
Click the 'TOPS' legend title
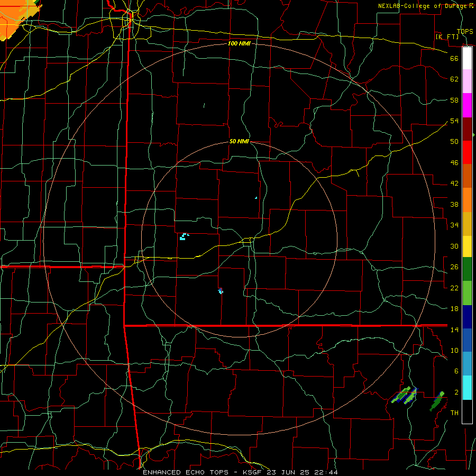click(465, 31)
